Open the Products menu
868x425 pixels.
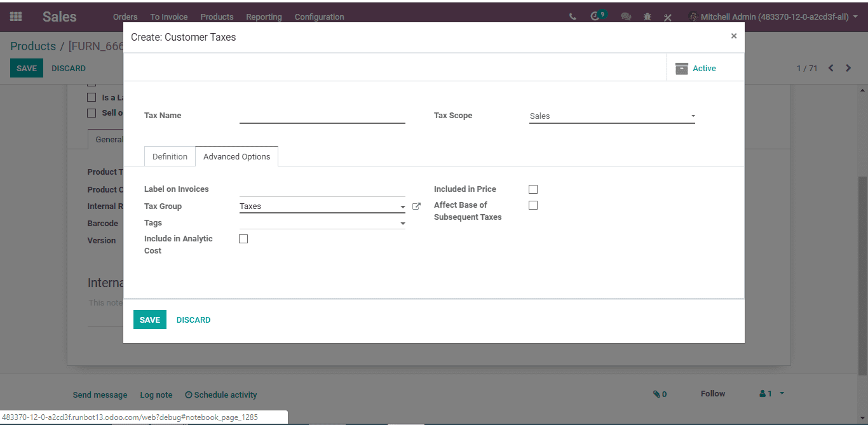[x=217, y=17]
